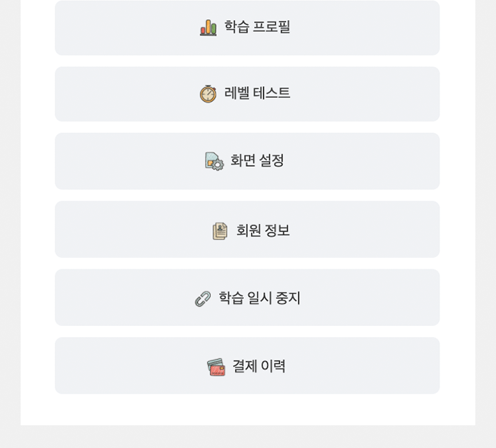Open the 학습 프로필 menu item
This screenshot has height=448, width=496.
tap(247, 28)
